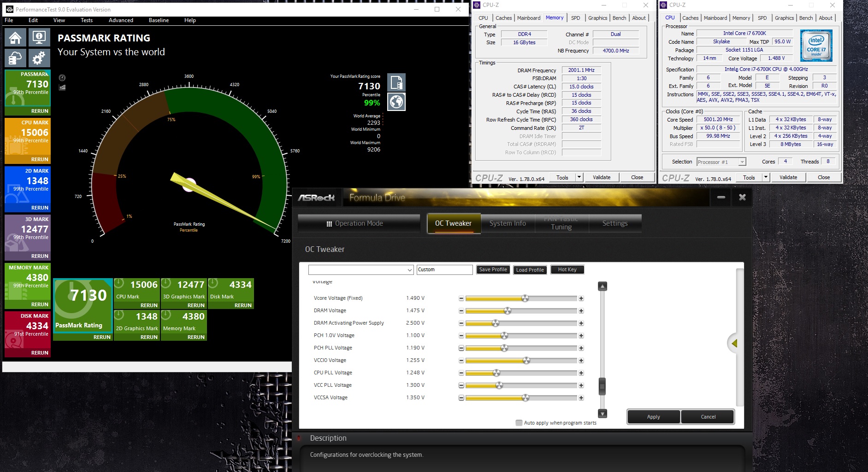Switch to the gauge chart view icon

(62, 78)
